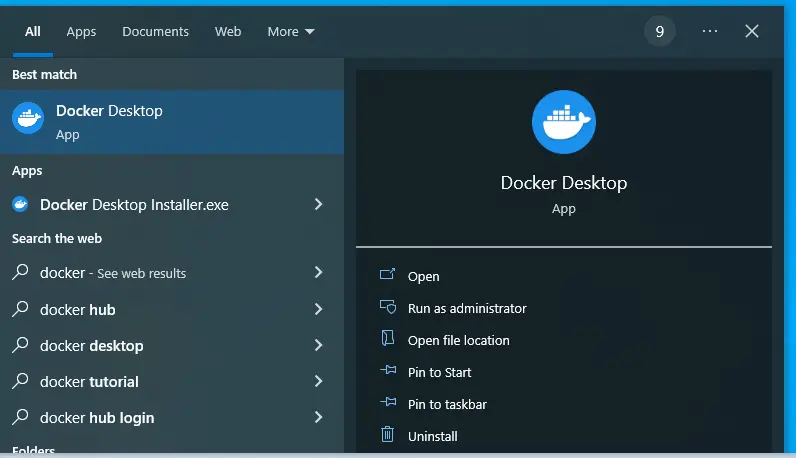This screenshot has width=796, height=458.
Task: Switch to the All tab
Action: pos(32,31)
